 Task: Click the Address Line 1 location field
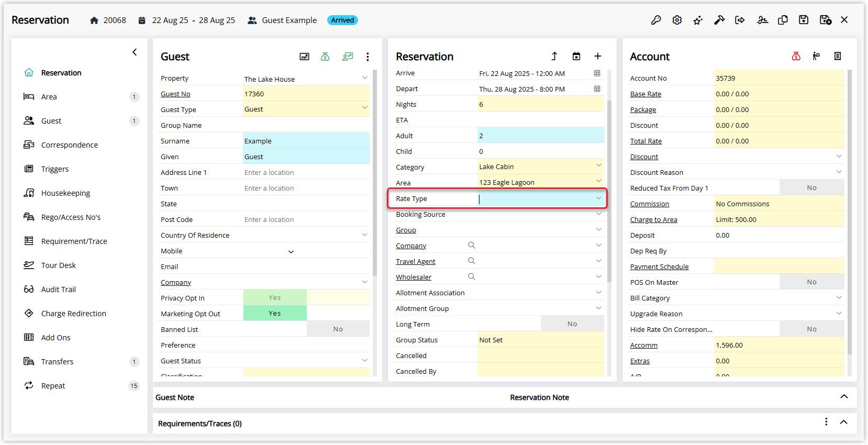click(306, 172)
